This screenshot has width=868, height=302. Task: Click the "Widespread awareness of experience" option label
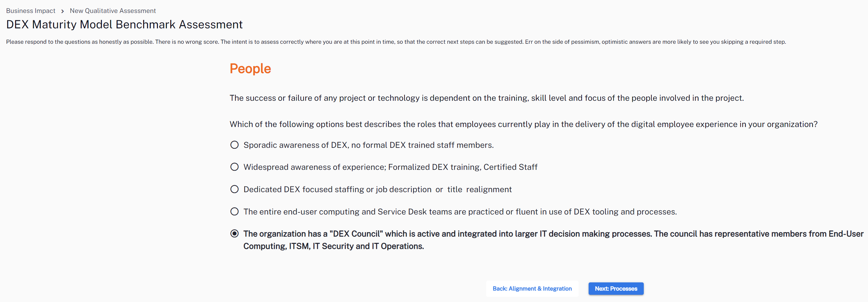(x=390, y=167)
